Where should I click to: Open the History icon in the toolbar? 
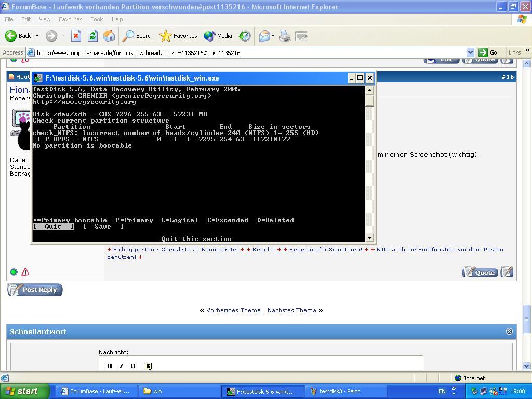pyautogui.click(x=245, y=36)
